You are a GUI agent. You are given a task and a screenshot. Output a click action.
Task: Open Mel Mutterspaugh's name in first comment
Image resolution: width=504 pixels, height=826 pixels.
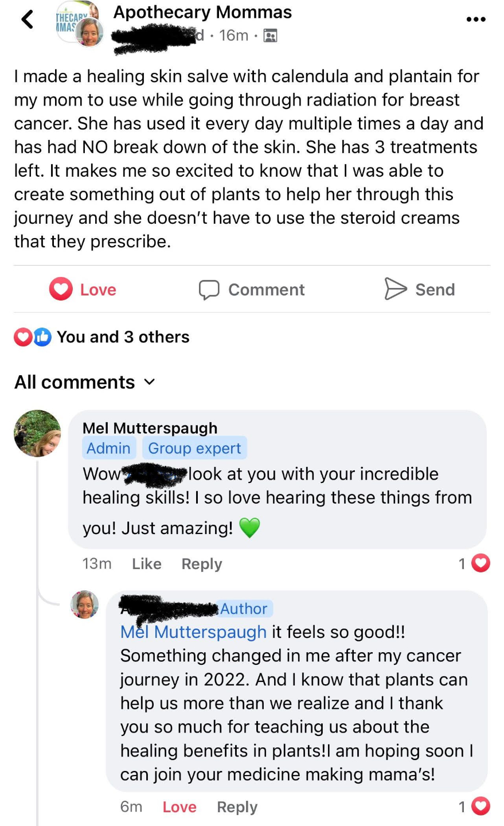coord(150,428)
